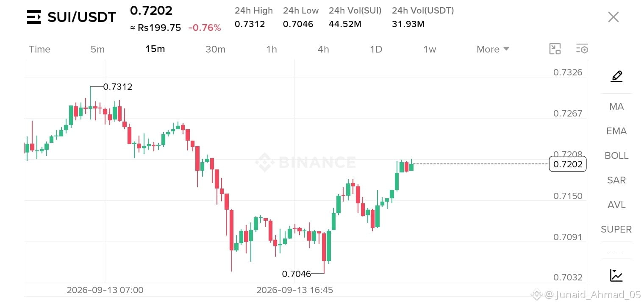Open the SUI/USDT pair selector
Screen dimensions: 644x305
coord(82,17)
